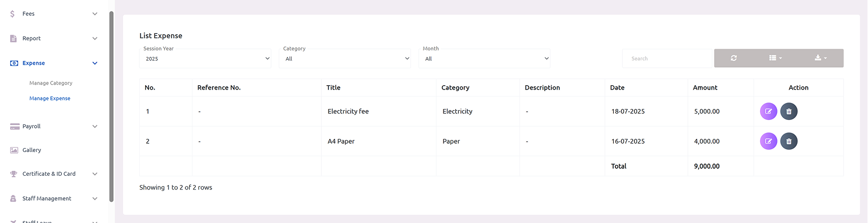Click the refresh icon in table toolbar
Image resolution: width=868 pixels, height=223 pixels.
[x=734, y=58]
